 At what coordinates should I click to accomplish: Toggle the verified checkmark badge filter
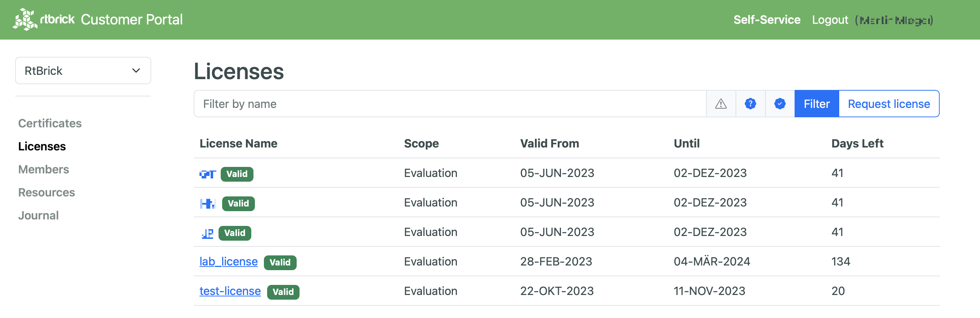(x=779, y=103)
